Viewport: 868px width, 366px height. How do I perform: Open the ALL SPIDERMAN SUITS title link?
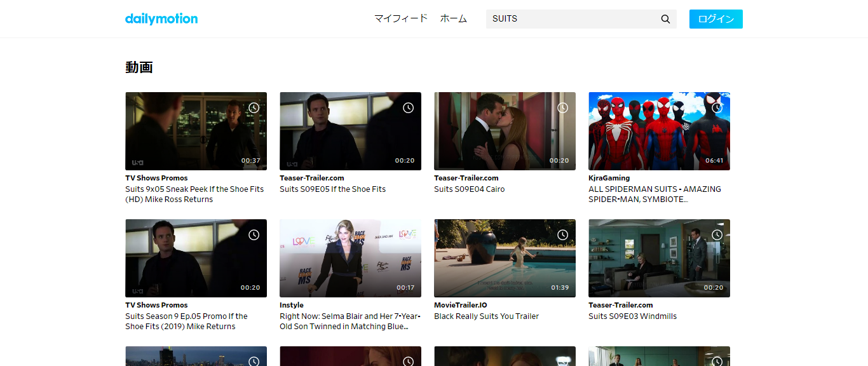[x=654, y=194]
